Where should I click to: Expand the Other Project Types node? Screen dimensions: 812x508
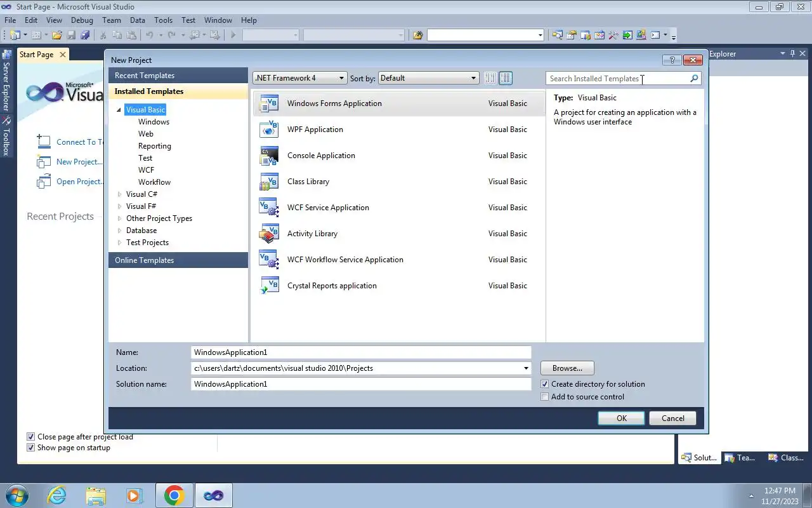pyautogui.click(x=119, y=218)
